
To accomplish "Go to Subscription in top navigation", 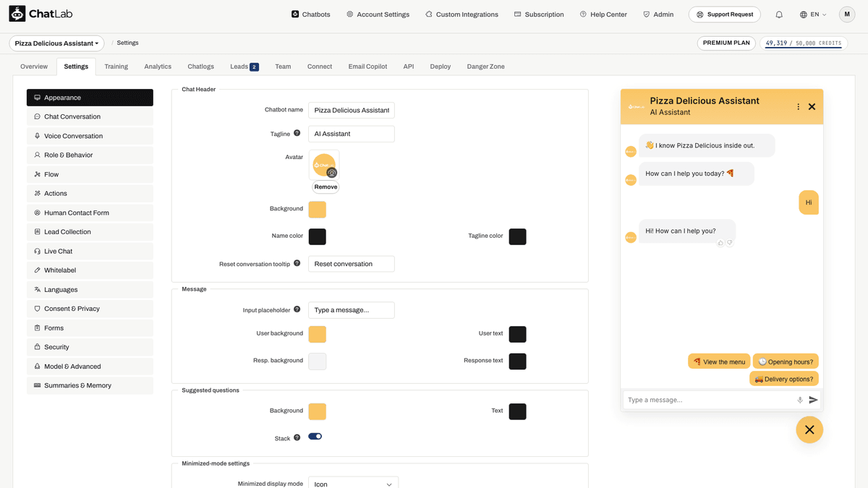I will [x=539, y=14].
